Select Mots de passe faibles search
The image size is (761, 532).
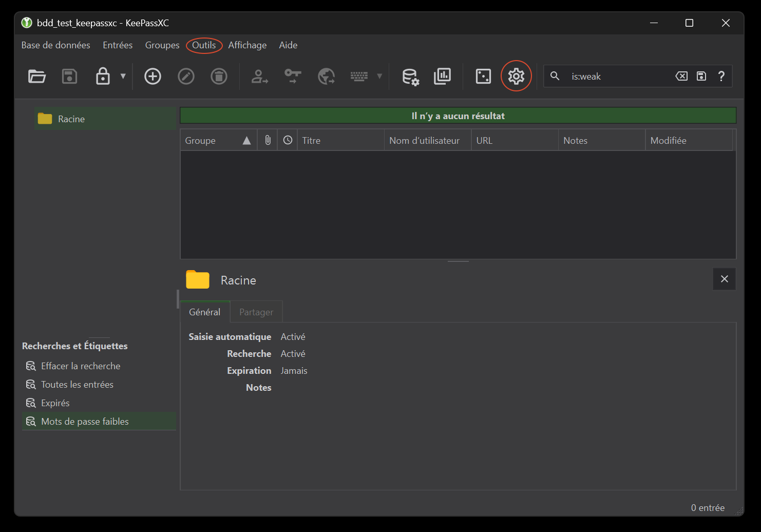[99, 422]
